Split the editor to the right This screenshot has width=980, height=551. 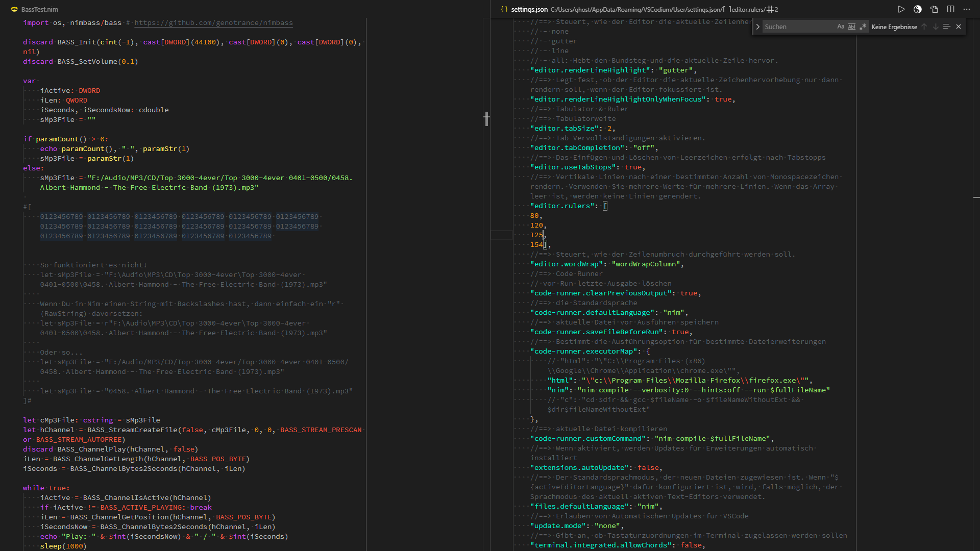(x=950, y=9)
